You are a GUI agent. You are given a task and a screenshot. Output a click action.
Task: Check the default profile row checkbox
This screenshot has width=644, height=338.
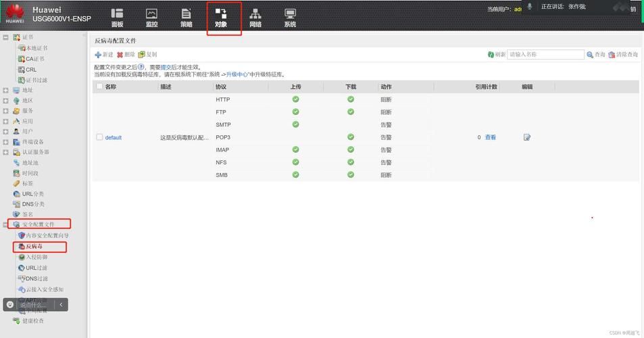tap(99, 137)
